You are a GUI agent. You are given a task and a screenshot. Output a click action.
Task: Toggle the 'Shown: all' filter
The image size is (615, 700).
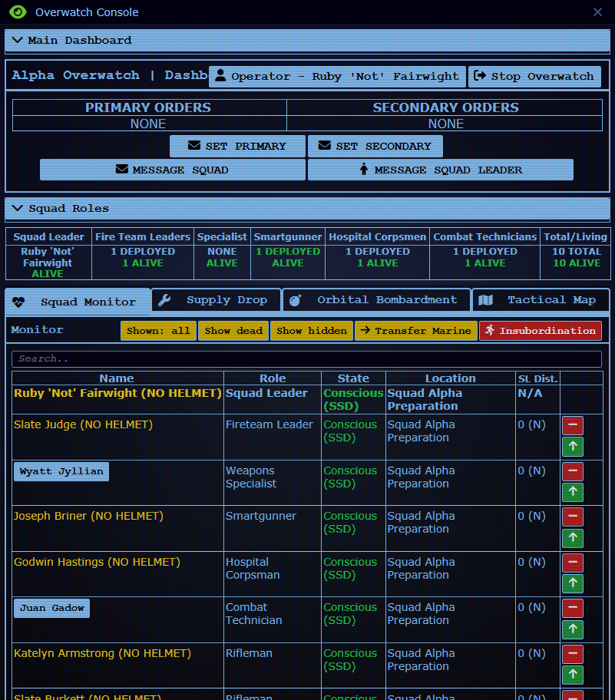click(158, 331)
